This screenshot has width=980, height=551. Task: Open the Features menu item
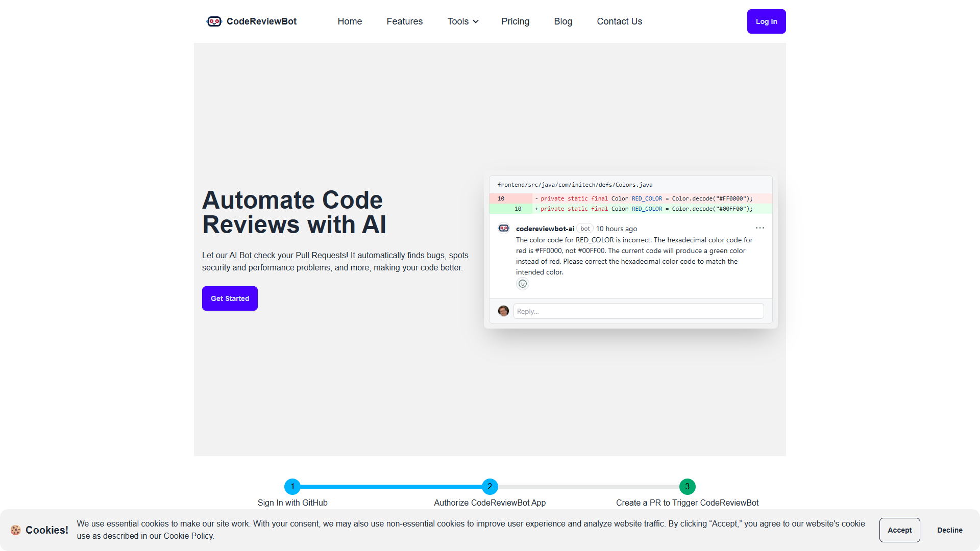(404, 21)
